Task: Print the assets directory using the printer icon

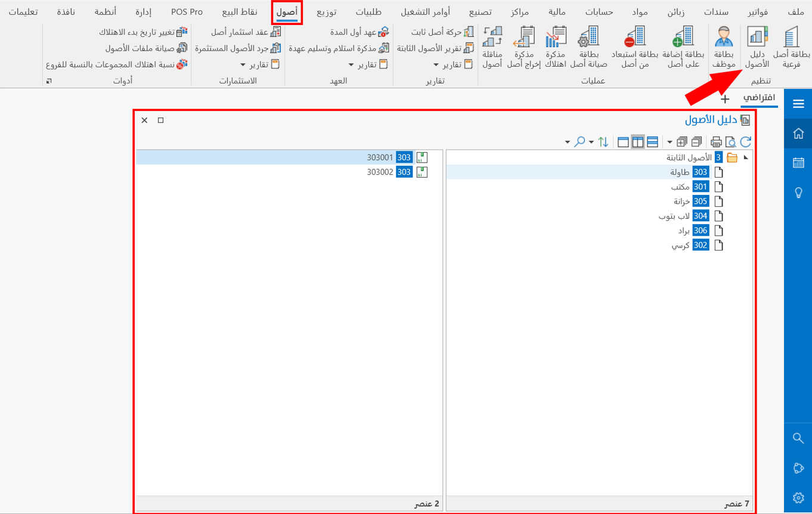Action: point(717,142)
